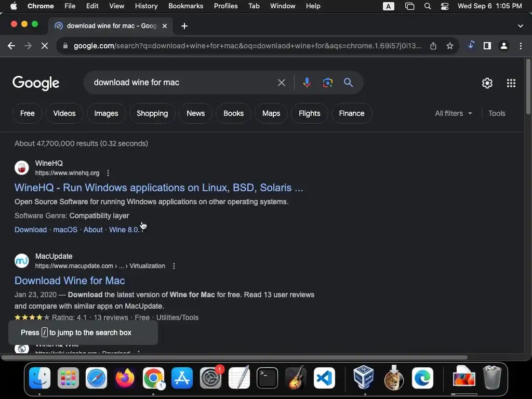This screenshot has width=532, height=399.
Task: Open the Bookmarks menu
Action: tap(185, 6)
